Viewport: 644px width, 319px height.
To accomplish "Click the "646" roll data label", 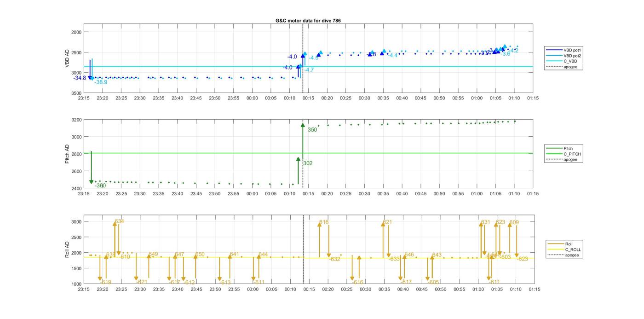I will tap(409, 255).
